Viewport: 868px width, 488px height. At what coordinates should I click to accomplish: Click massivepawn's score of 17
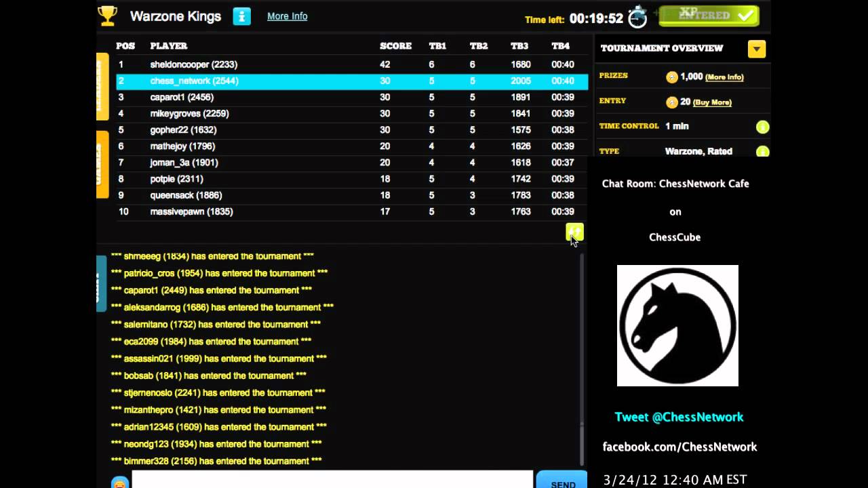(x=384, y=211)
